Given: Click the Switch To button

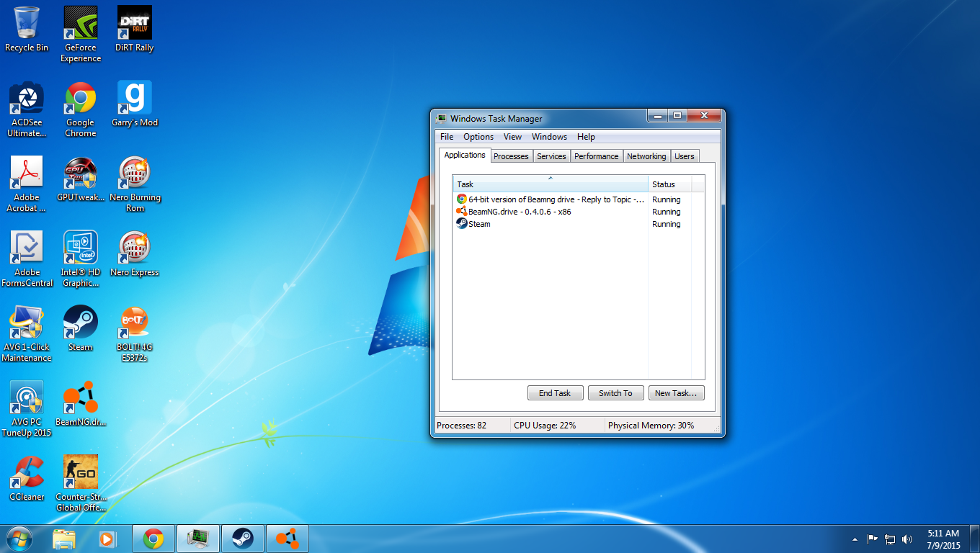Looking at the screenshot, I should 615,393.
